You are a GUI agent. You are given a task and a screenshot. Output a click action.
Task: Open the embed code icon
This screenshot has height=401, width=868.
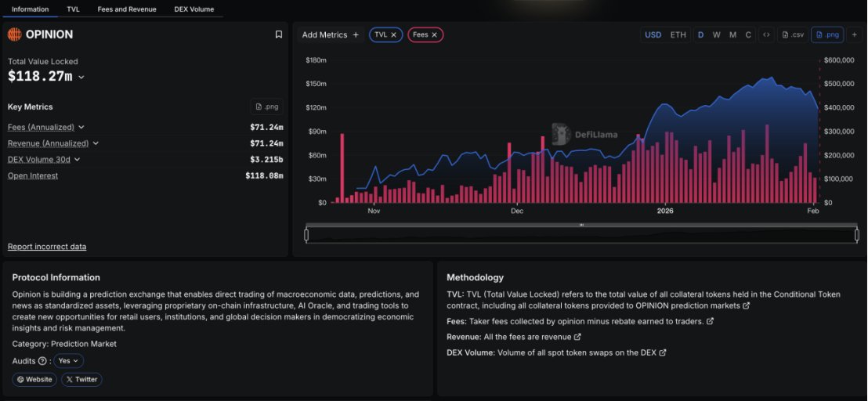[766, 34]
